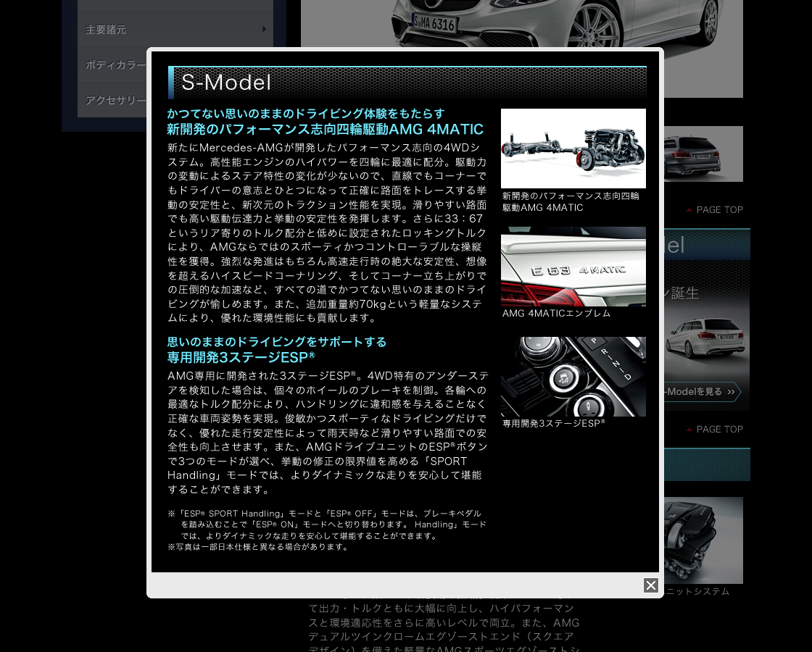Click the AMG 4MATIC drivetrain chassis image
Screen dimensions: 812x652
573,149
